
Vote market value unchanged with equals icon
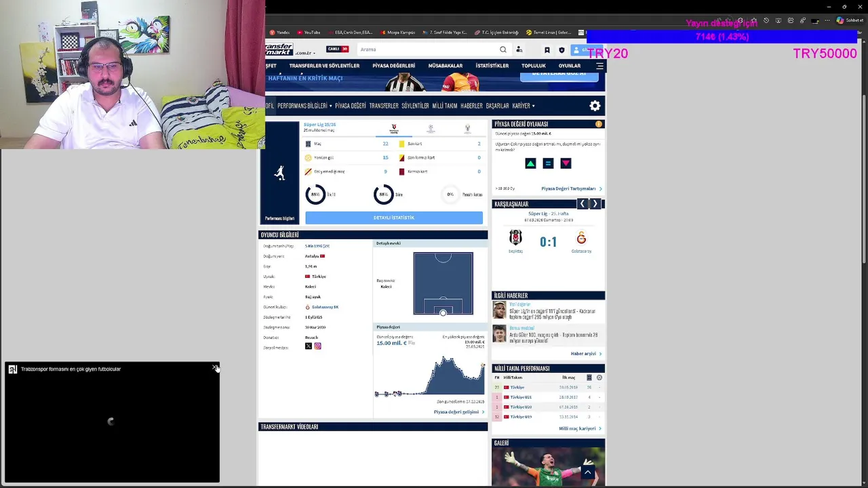coord(548,163)
